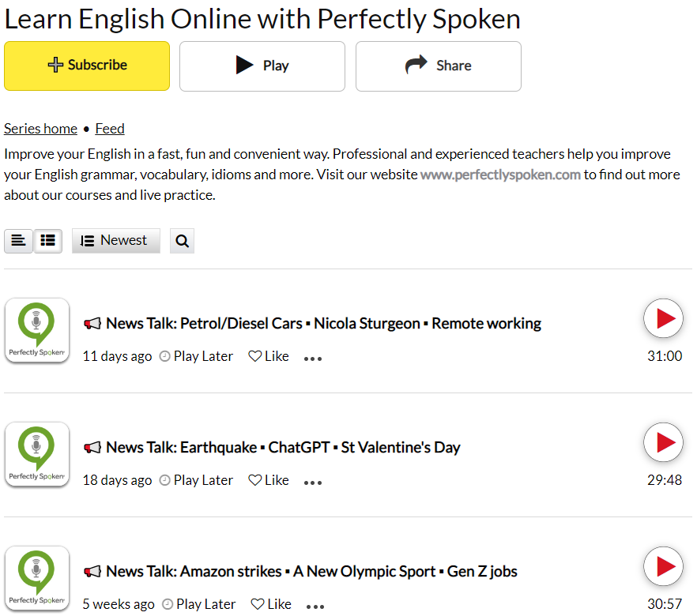Play the Petrol/Diesel Cars episode
Screen dimensions: 697x616
point(663,318)
